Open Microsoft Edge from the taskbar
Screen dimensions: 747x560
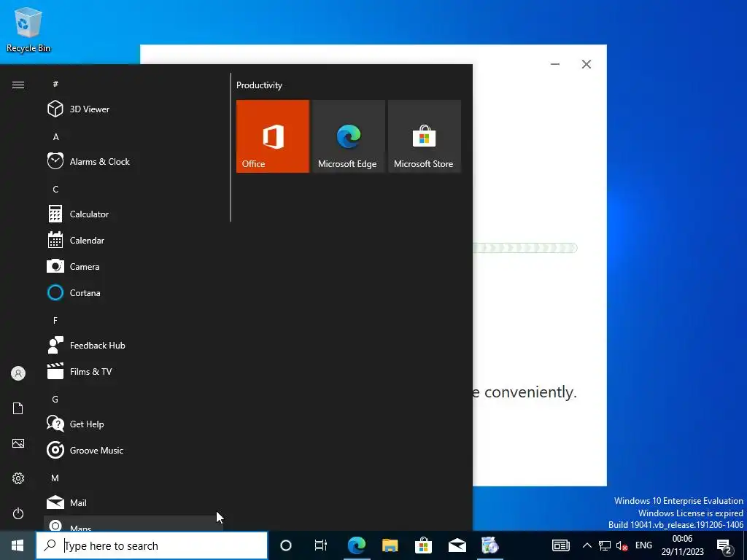pos(356,545)
